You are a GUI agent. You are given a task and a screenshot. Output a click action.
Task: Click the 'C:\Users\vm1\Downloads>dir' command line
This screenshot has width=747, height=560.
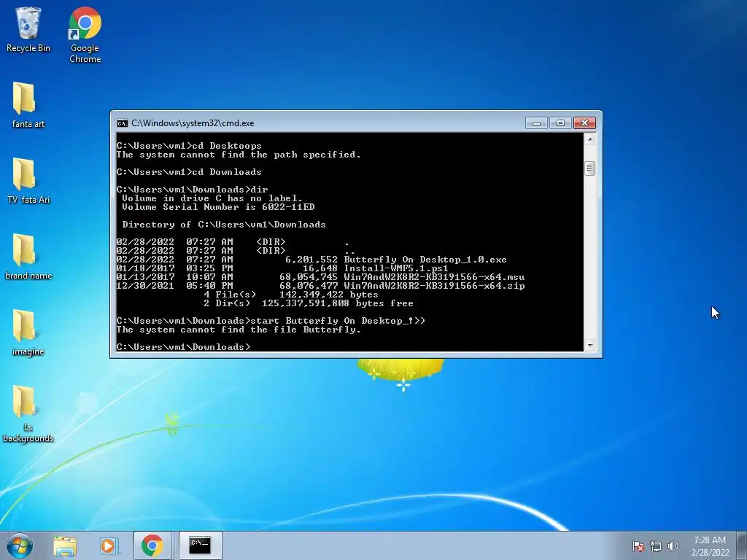192,190
